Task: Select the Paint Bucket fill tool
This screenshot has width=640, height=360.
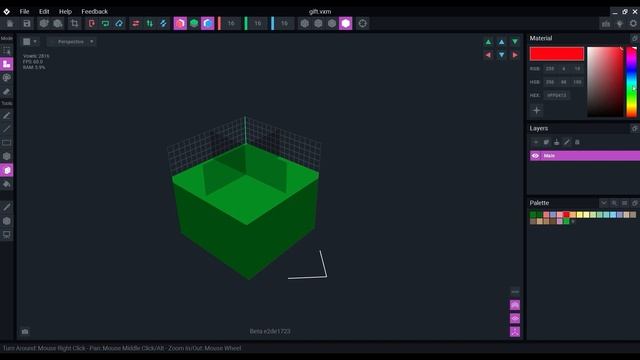Action: point(7,184)
